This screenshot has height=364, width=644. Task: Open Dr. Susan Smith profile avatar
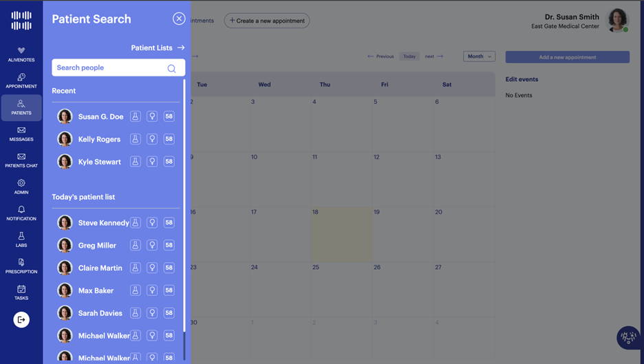617,21
